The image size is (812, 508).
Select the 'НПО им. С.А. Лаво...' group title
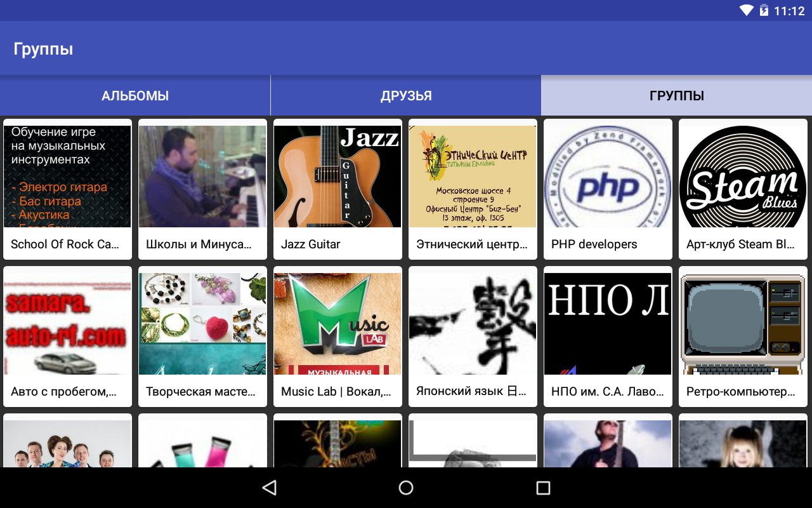(608, 392)
